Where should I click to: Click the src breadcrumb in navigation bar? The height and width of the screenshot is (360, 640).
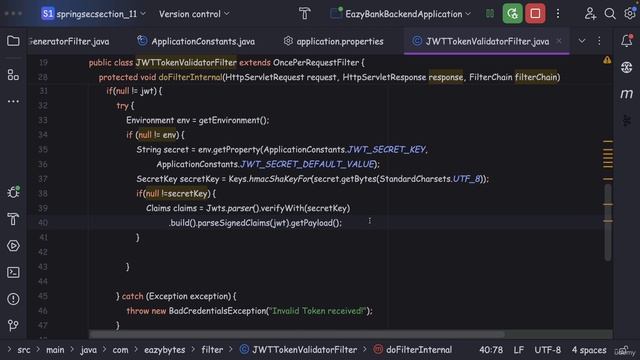click(24, 350)
